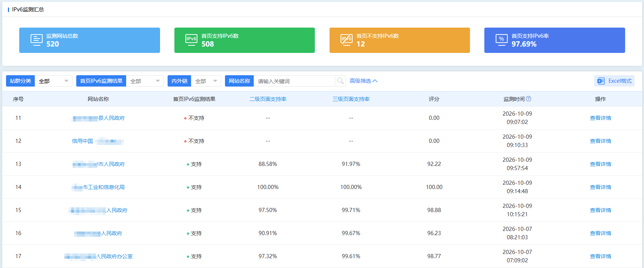Image resolution: width=644 pixels, height=268 pixels.
Task: Open 人民政府 site link in row 15
Action: (98, 210)
